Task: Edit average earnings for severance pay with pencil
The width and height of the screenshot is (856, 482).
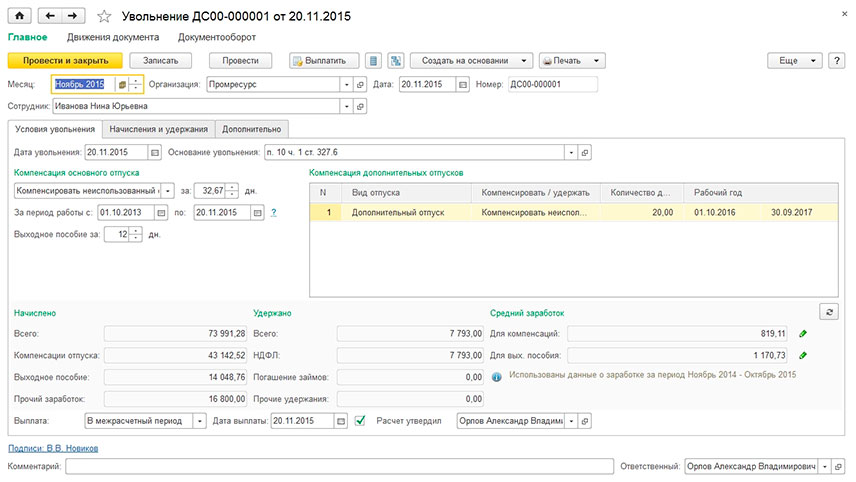Action: [802, 355]
